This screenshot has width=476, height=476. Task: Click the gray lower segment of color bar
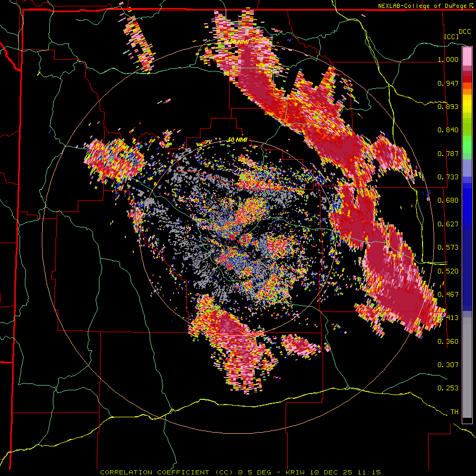[467, 368]
